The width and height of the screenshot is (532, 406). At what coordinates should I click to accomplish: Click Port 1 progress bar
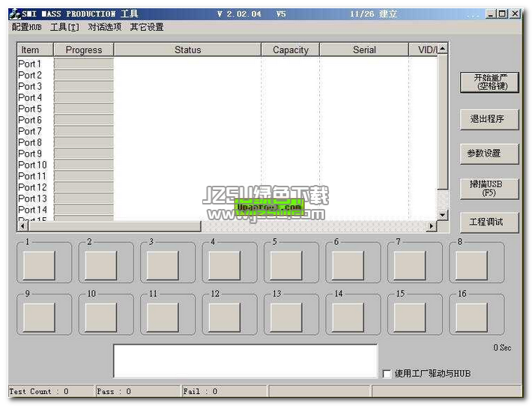83,64
